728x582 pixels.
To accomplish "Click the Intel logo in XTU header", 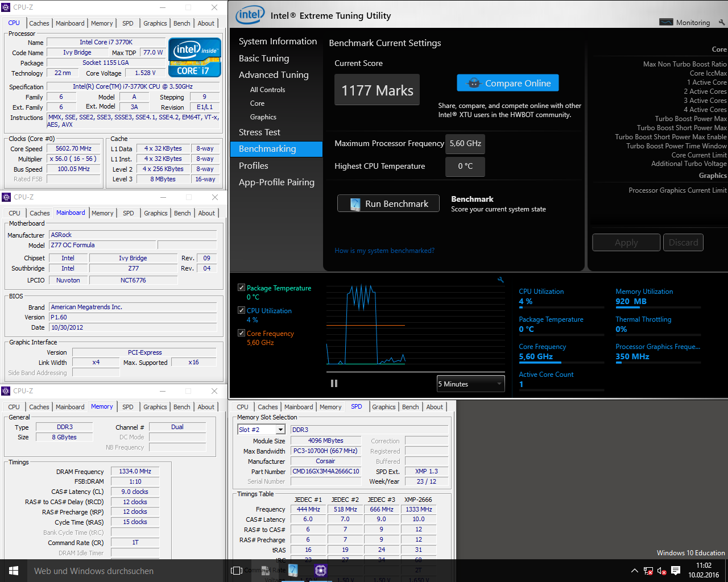I will 250,15.
